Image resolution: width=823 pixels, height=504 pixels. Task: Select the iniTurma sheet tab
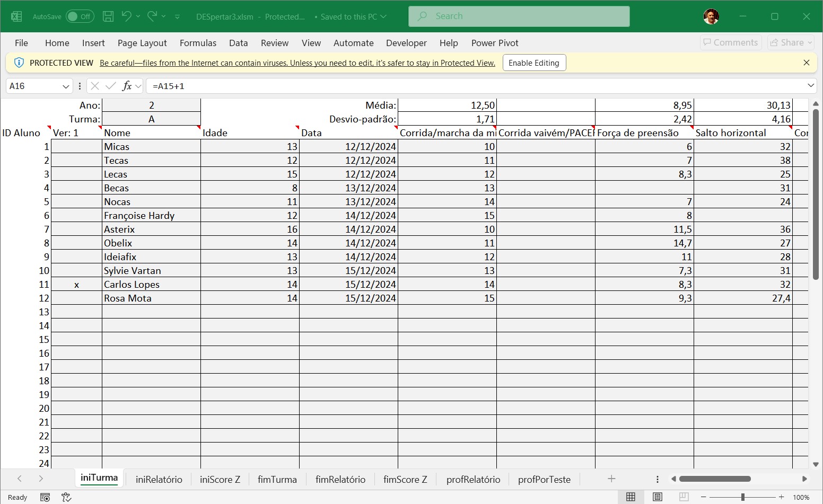pos(99,478)
